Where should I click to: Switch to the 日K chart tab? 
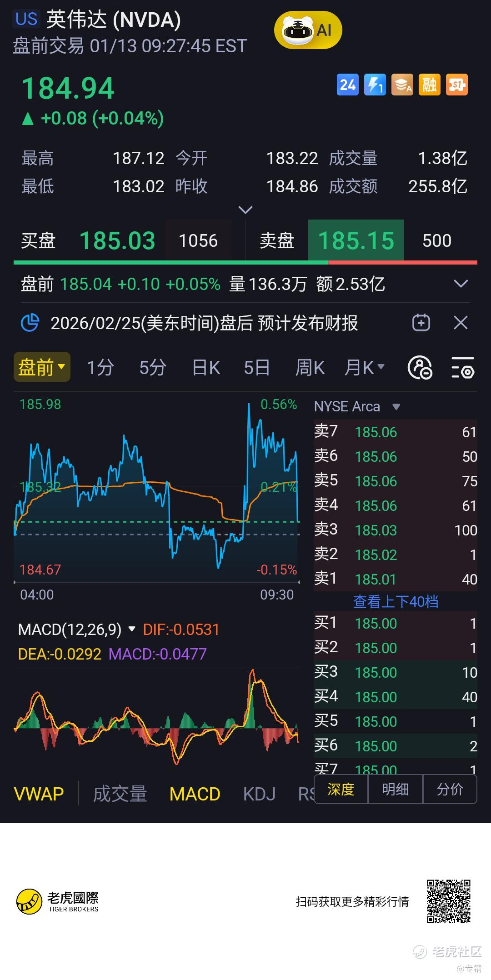coord(206,367)
